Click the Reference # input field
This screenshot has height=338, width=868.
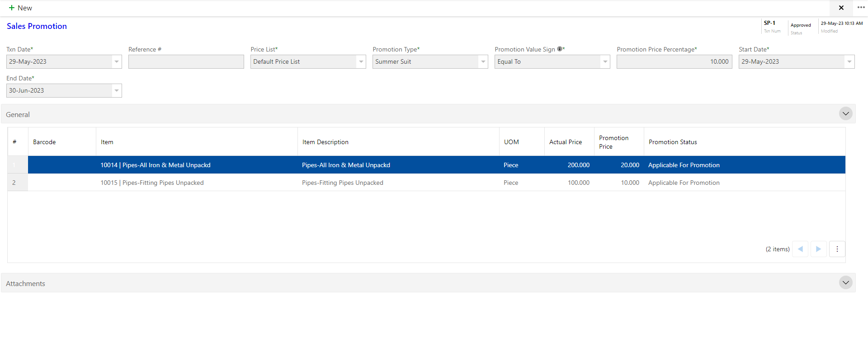pos(186,62)
